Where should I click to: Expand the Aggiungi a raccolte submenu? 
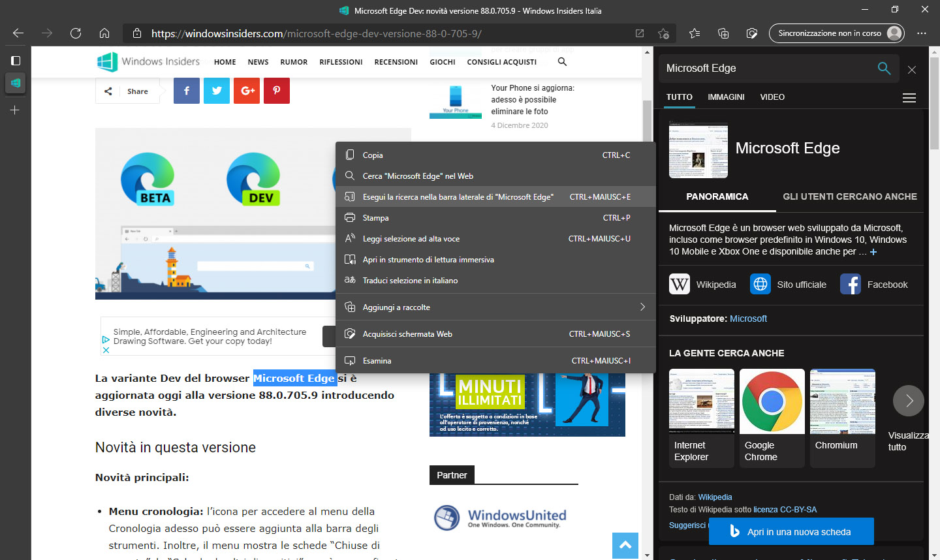tap(495, 307)
